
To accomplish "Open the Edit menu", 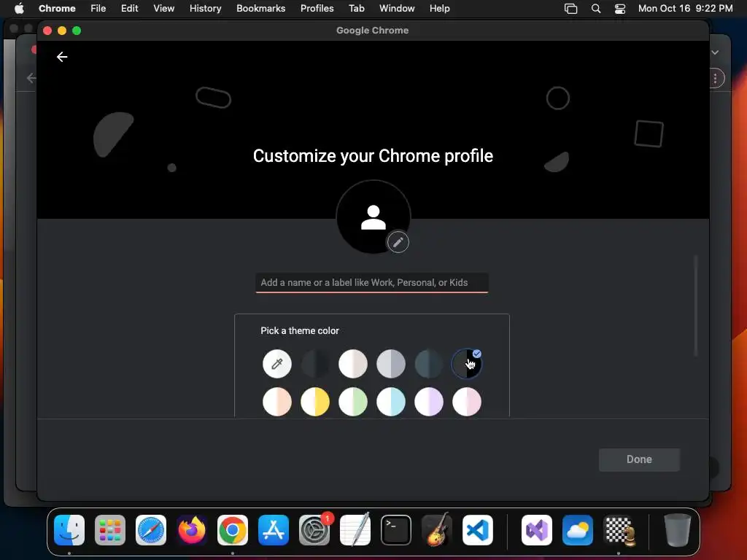I will pos(130,8).
